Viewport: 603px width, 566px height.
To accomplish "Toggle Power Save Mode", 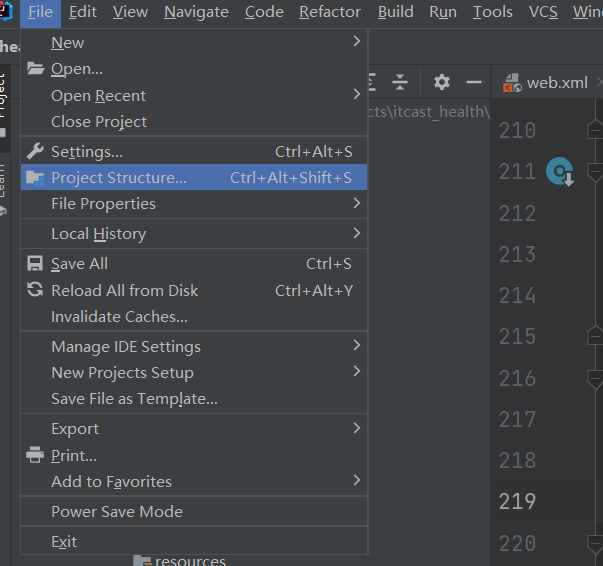I will pos(117,511).
